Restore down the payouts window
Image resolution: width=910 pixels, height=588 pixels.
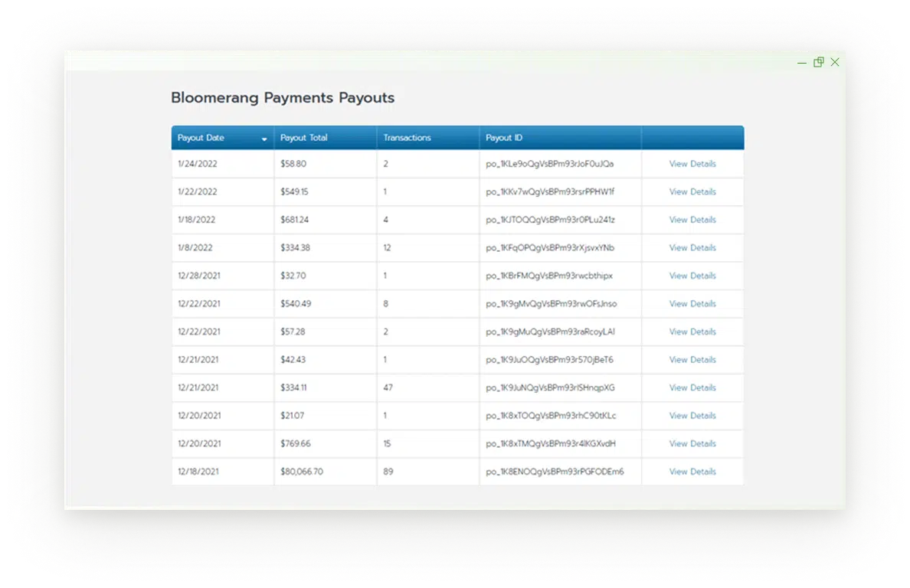click(x=818, y=62)
